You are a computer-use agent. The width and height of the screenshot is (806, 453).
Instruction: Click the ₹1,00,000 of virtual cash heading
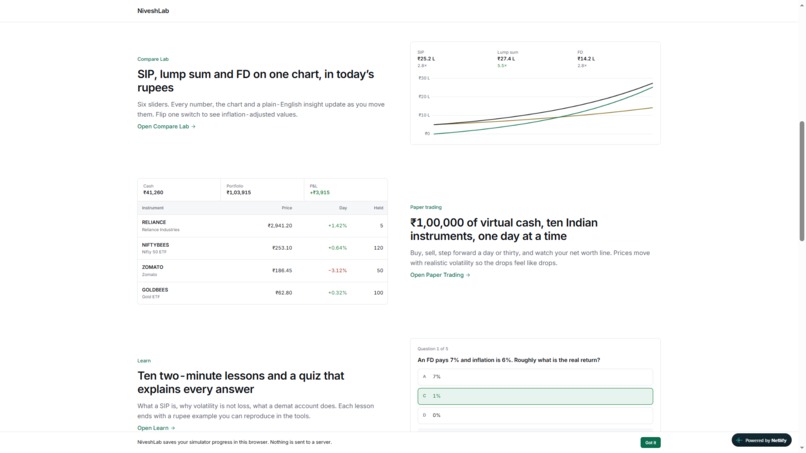[504, 229]
